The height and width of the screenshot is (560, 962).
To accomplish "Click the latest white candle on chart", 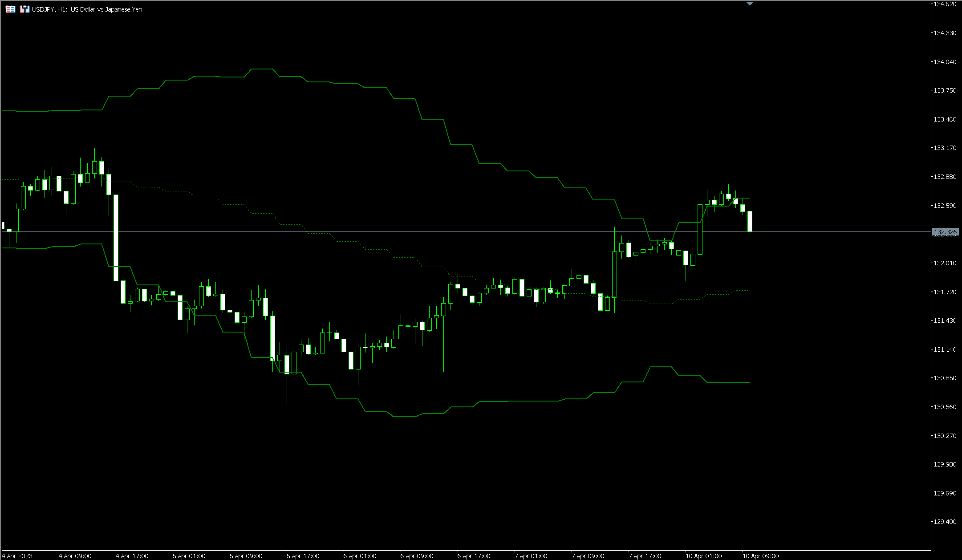I will pyautogui.click(x=750, y=221).
